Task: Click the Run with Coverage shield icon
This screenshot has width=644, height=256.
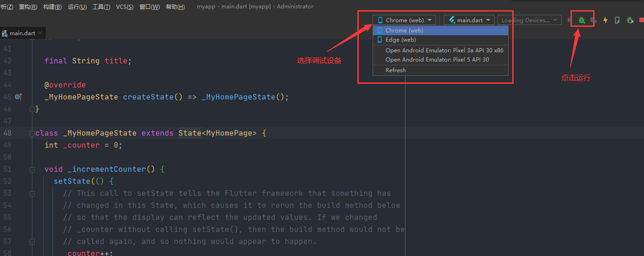Action: [x=594, y=20]
